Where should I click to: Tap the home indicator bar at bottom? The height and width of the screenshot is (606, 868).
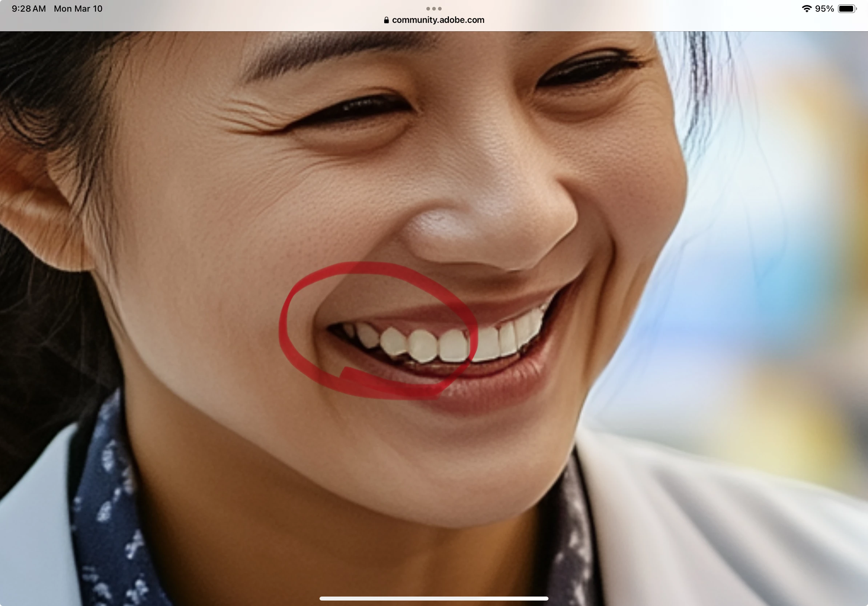coord(434,598)
